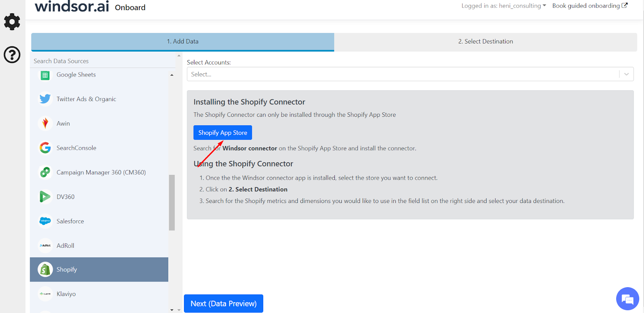
Task: Click the Onboard header label
Action: tap(130, 7)
